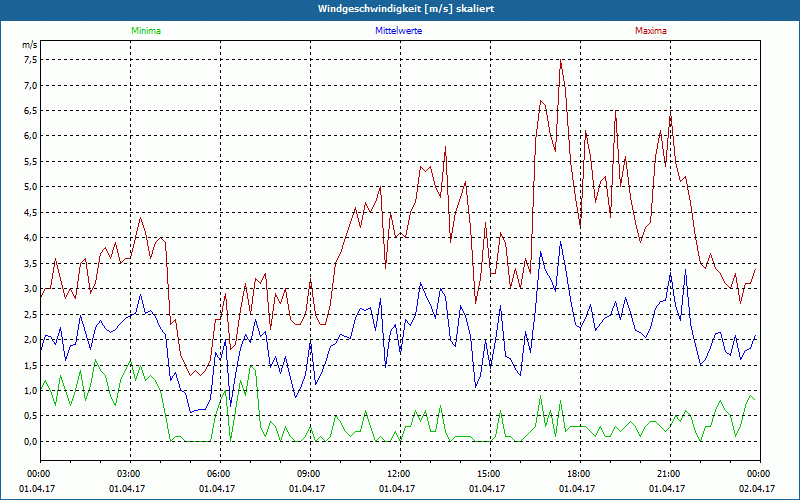This screenshot has width=800, height=500.
Task: Click the chart title 'Windgeschwindigkeit [m/s] skaliert'
Action: point(406,9)
